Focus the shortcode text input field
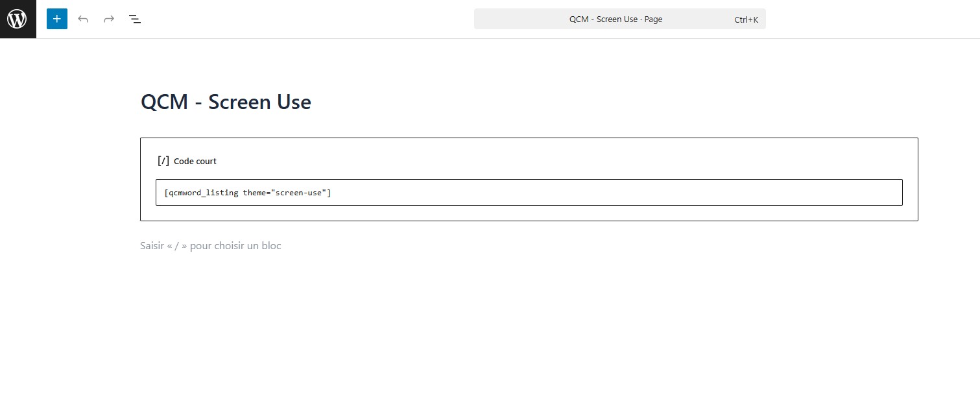This screenshot has height=401, width=980. click(529, 193)
